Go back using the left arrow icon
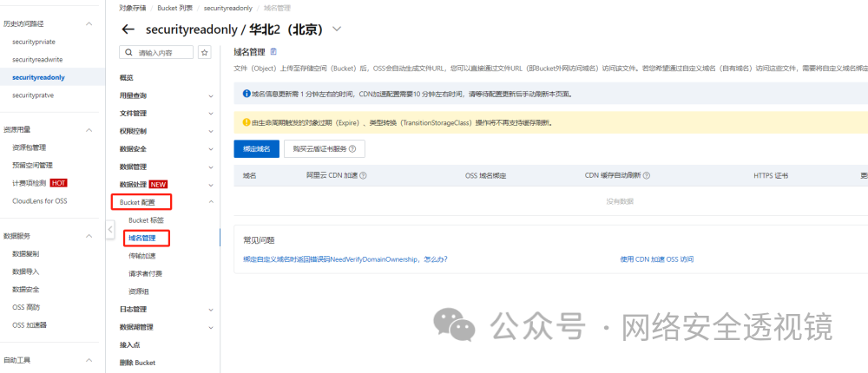Image resolution: width=868 pixels, height=373 pixels. pos(128,29)
